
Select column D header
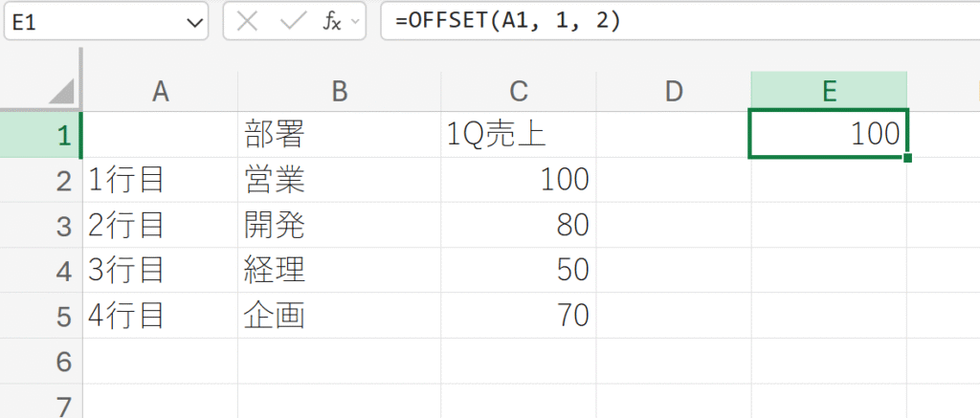[674, 91]
